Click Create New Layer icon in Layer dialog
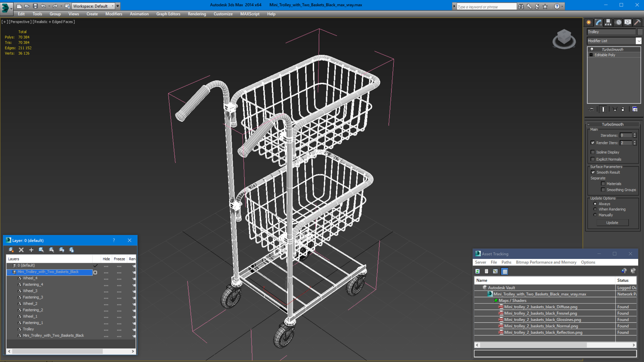Screen dimensions: 644x362 coord(11,250)
